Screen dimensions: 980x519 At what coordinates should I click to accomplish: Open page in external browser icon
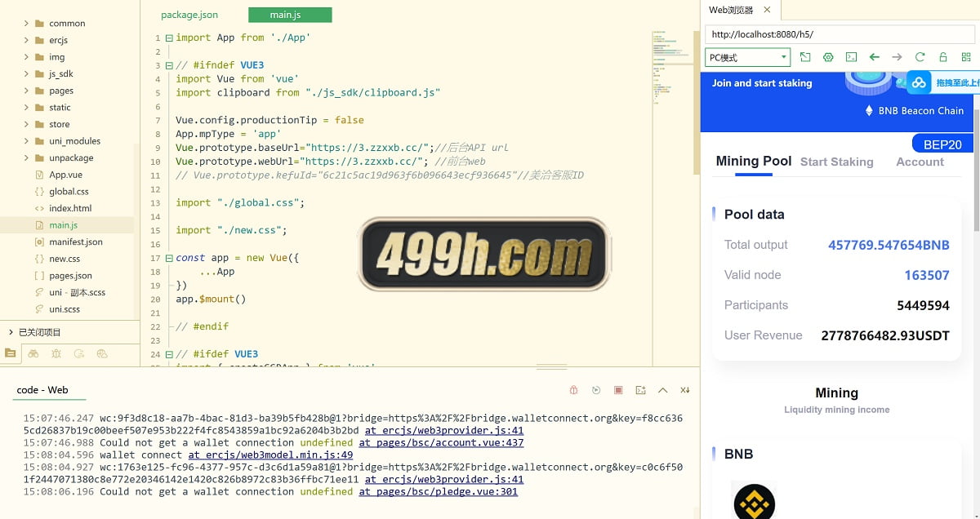coord(805,57)
